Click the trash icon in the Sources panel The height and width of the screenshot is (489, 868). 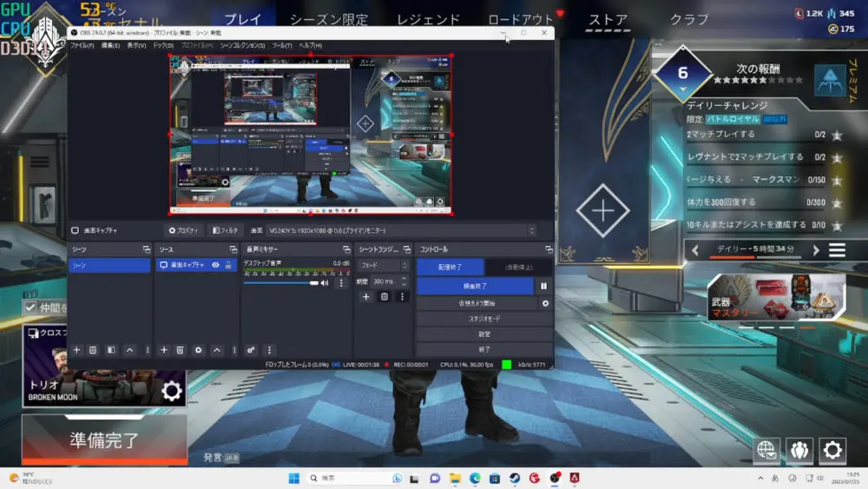pos(181,350)
